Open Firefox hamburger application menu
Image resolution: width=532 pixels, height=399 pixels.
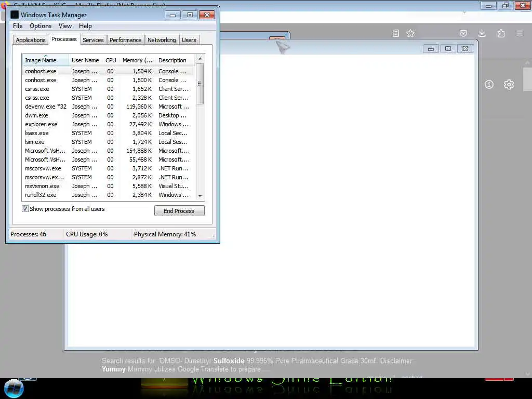coord(520,33)
